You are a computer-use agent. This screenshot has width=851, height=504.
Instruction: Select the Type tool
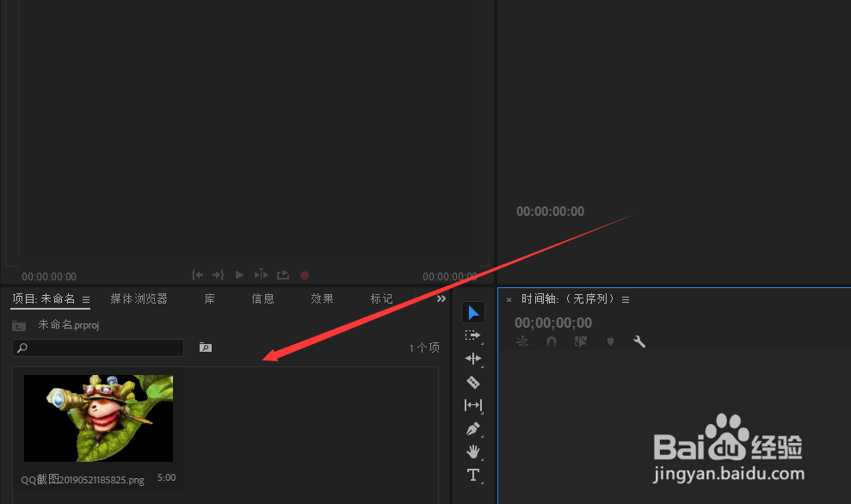[472, 475]
